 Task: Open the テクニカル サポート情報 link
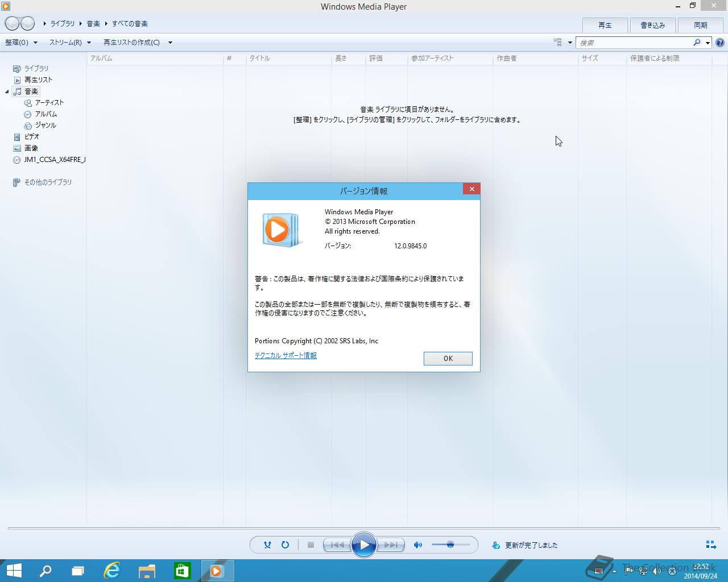(x=286, y=355)
